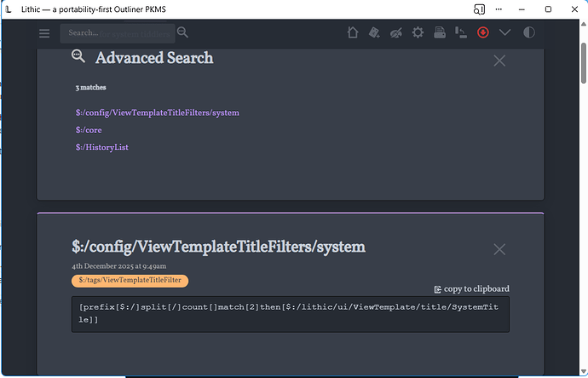Click the import icon next to printer
Image resolution: width=588 pixels, height=378 pixels.
point(460,33)
